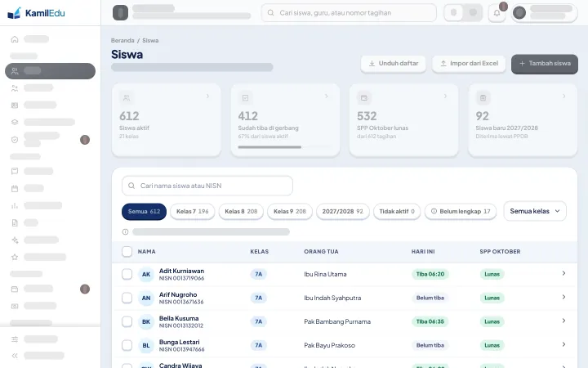The image size is (588, 368).
Task: Go to Beranda breadcrumb link
Action: pos(122,40)
